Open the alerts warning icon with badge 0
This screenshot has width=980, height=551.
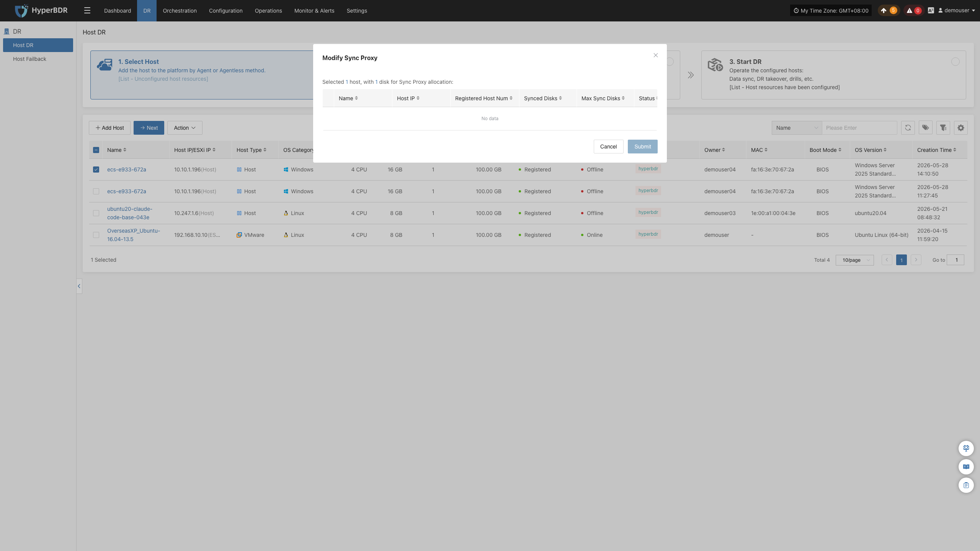914,11
